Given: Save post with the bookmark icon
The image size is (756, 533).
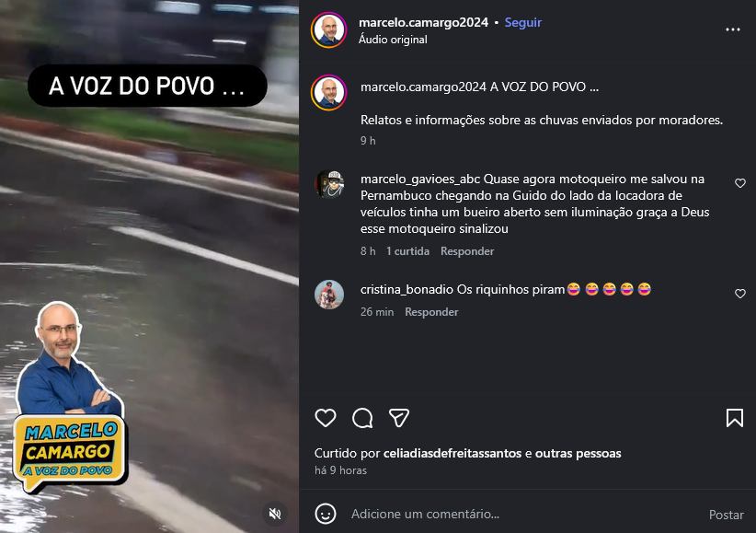Looking at the screenshot, I should click(x=734, y=418).
